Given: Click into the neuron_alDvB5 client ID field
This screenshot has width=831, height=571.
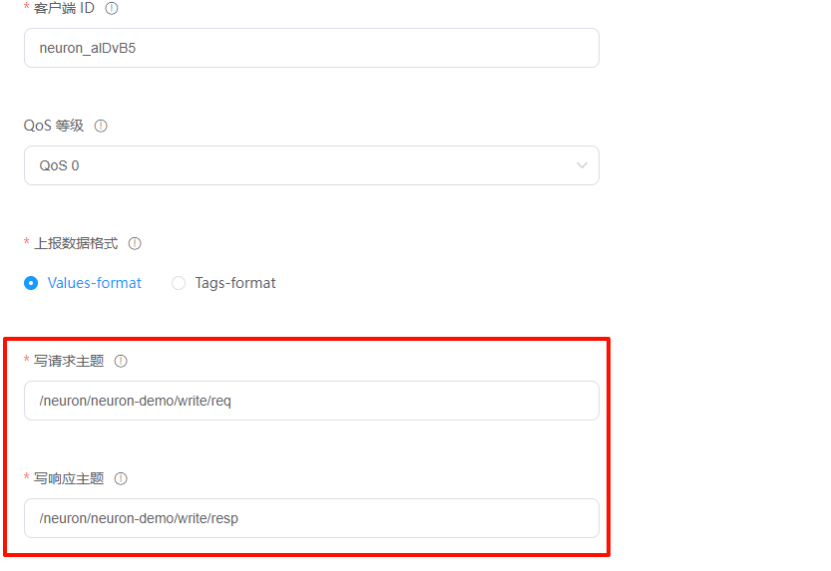Looking at the screenshot, I should 312,48.
